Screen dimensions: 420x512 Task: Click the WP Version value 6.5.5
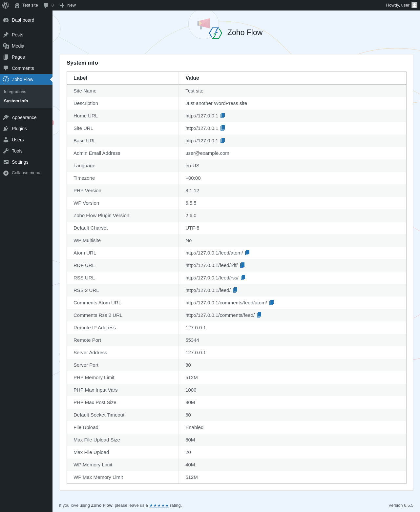pos(191,203)
